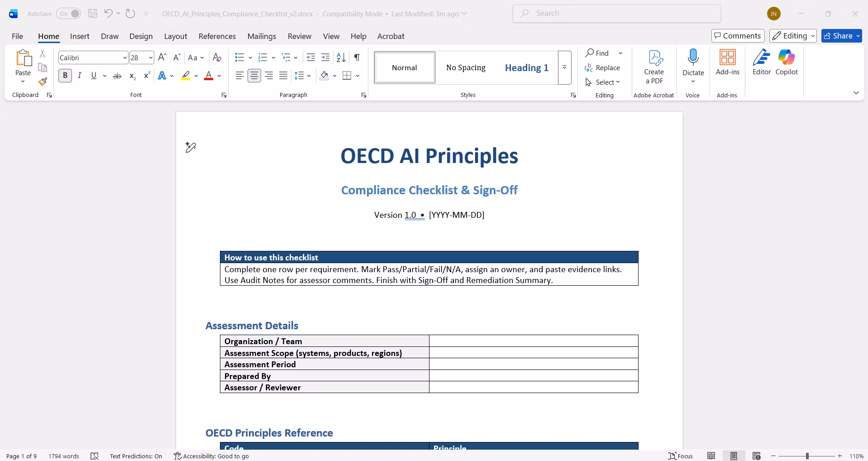Viewport: 868px width, 461px height.
Task: Click the Share button
Action: click(x=841, y=36)
